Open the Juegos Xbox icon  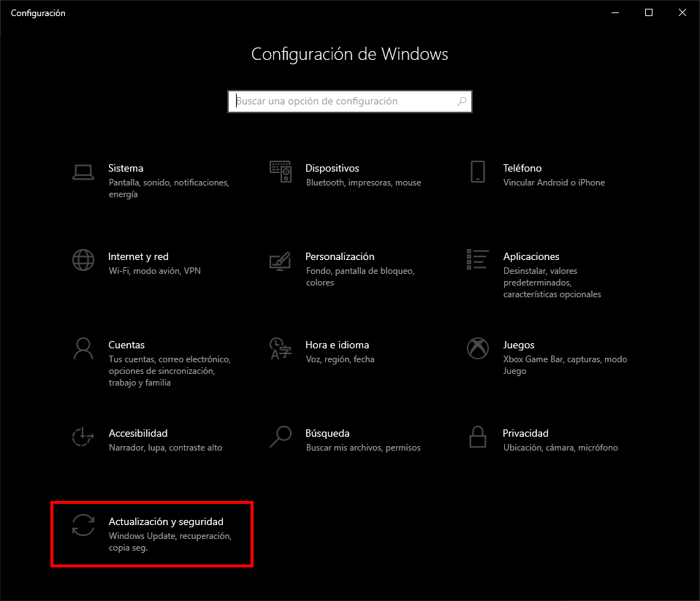click(477, 348)
